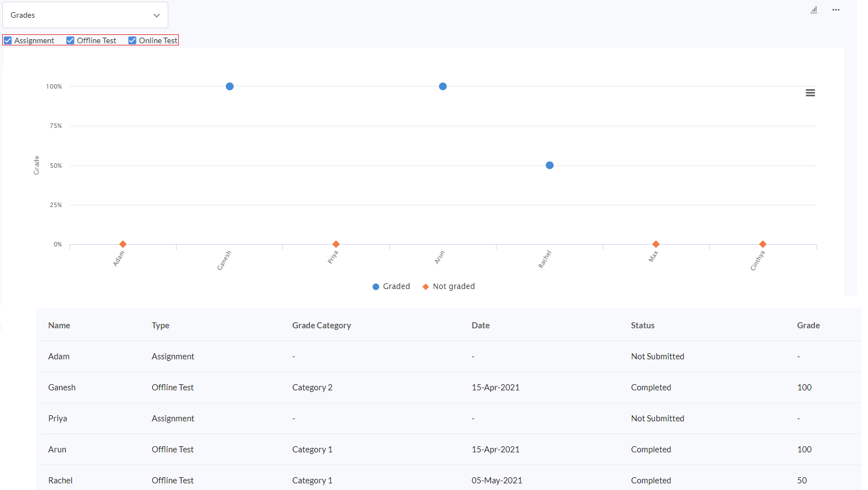Click Category 2 in Ganesh's row

(312, 388)
